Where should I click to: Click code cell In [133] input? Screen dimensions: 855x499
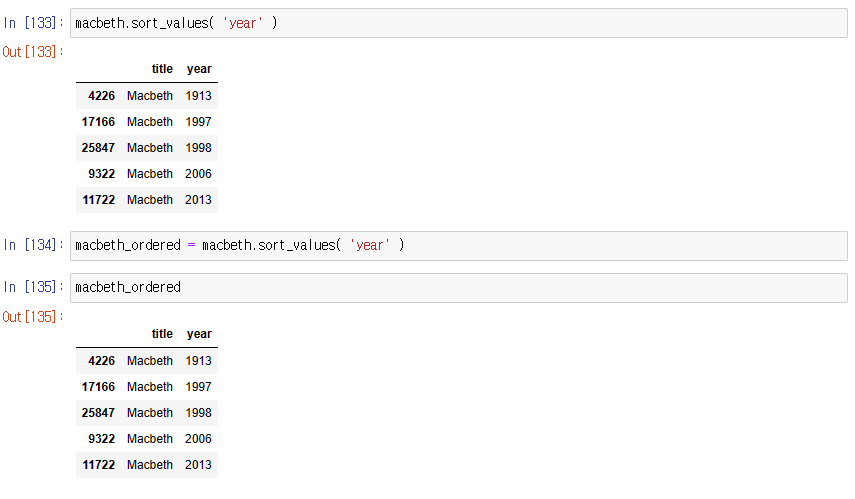pos(459,23)
